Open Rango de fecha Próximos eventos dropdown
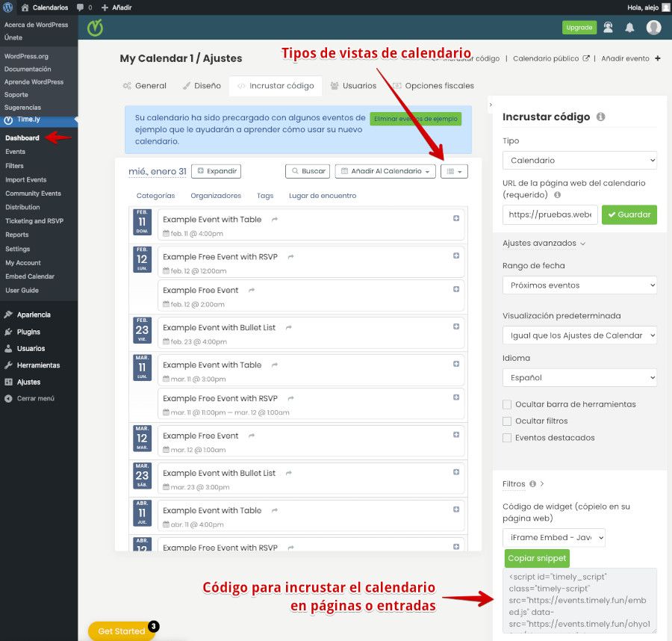 point(579,285)
